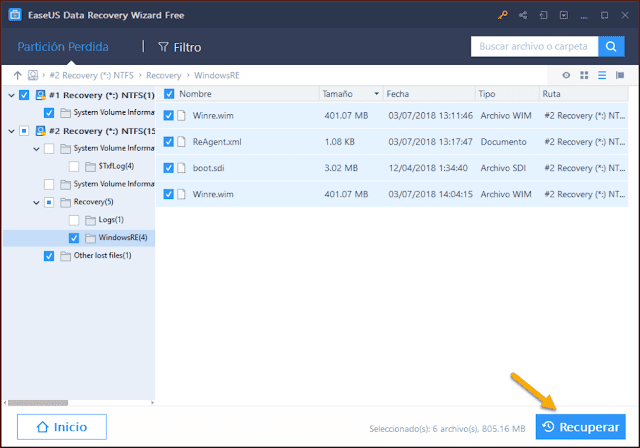Click #1 Recovery partition drive icon
This screenshot has width=640, height=448.
[x=40, y=95]
